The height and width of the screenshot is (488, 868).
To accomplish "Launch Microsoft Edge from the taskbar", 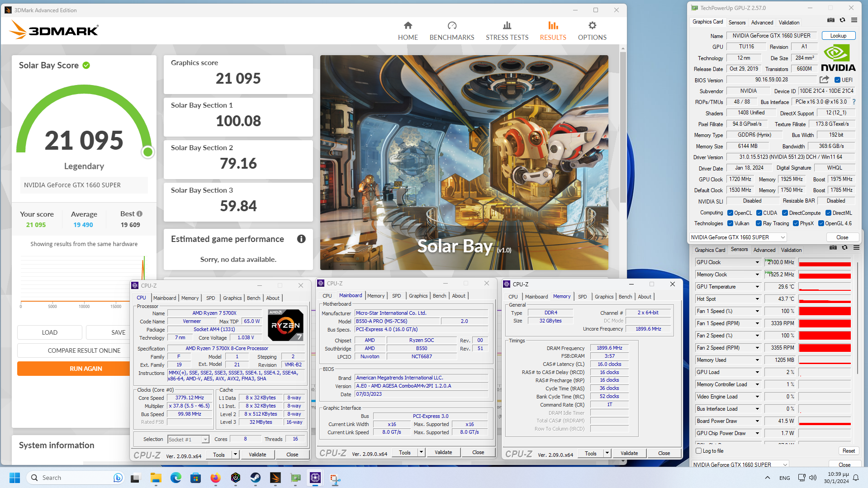I will pos(175,478).
